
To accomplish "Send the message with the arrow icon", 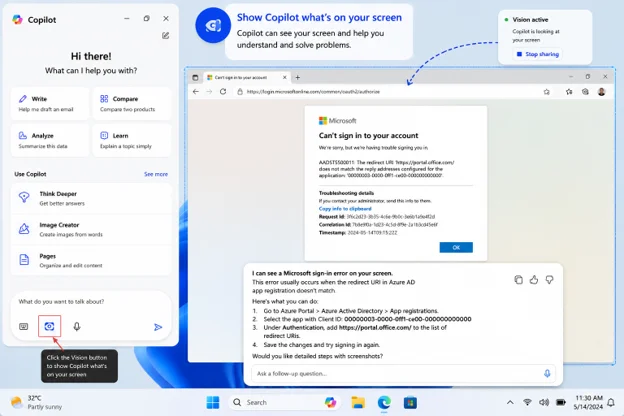I will pyautogui.click(x=158, y=327).
